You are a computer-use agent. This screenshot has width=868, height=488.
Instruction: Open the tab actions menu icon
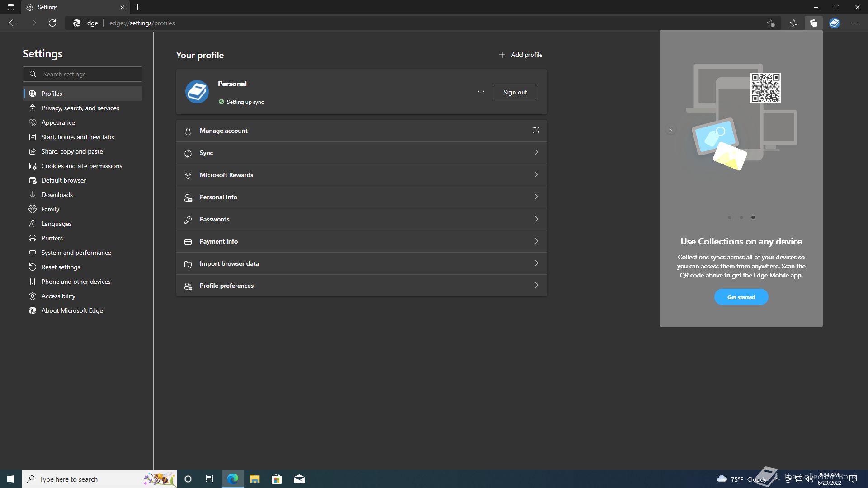[11, 7]
